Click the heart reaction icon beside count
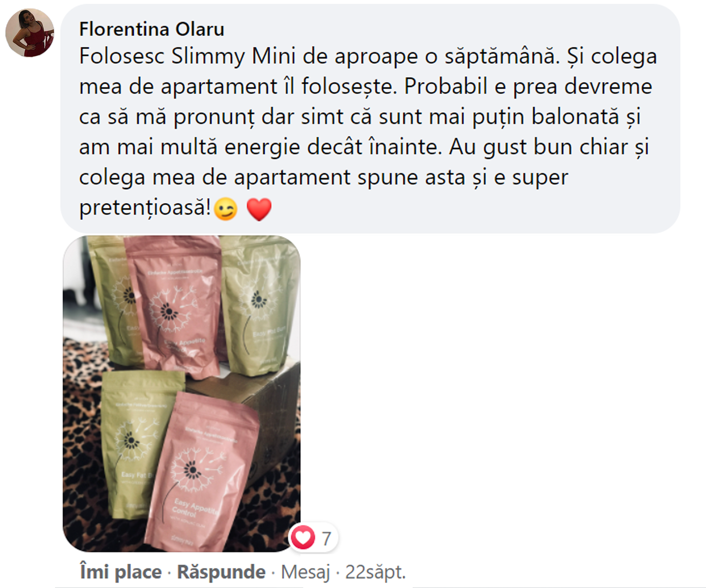 point(303,538)
